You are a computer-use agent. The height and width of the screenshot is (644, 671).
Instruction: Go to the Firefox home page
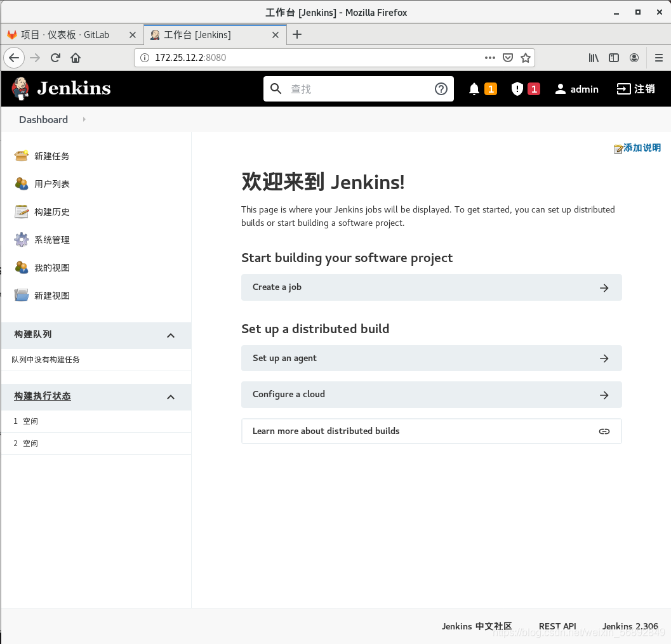(x=76, y=58)
